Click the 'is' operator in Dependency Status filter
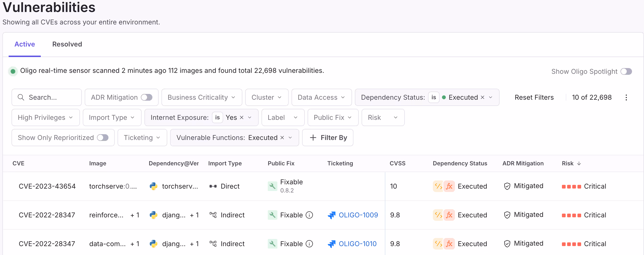The height and width of the screenshot is (255, 644). click(434, 97)
